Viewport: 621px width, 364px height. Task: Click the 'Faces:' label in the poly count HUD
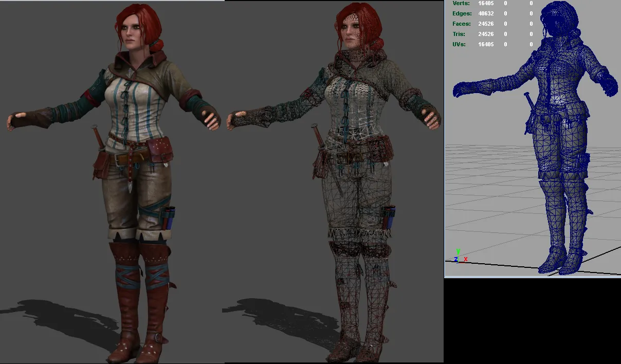pos(462,24)
